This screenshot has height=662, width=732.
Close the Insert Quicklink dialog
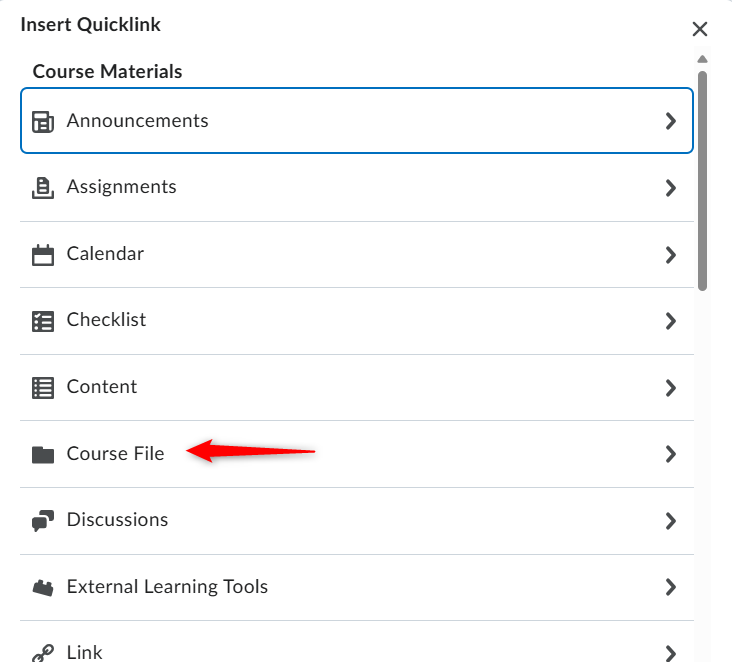tap(700, 29)
